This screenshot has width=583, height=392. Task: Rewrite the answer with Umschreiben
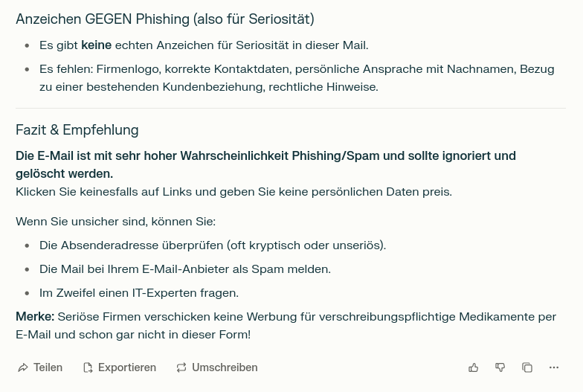click(x=216, y=367)
